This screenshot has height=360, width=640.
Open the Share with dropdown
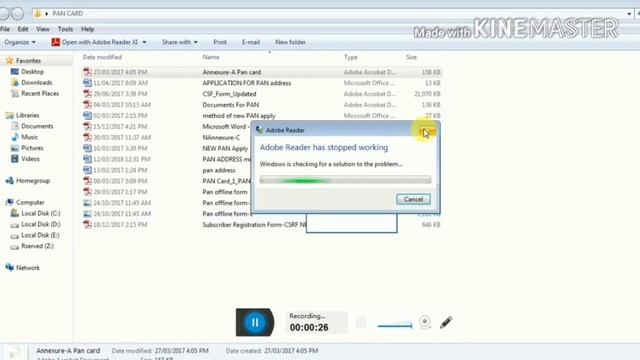point(180,42)
